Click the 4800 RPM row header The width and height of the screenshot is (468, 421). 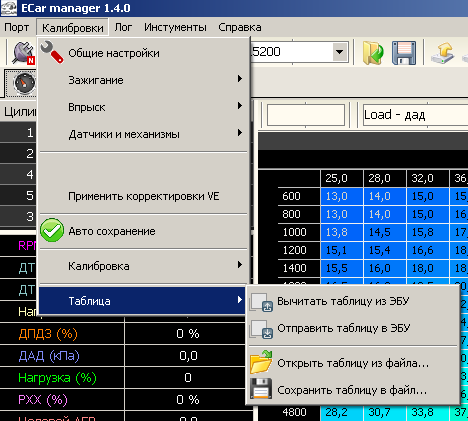(x=299, y=412)
